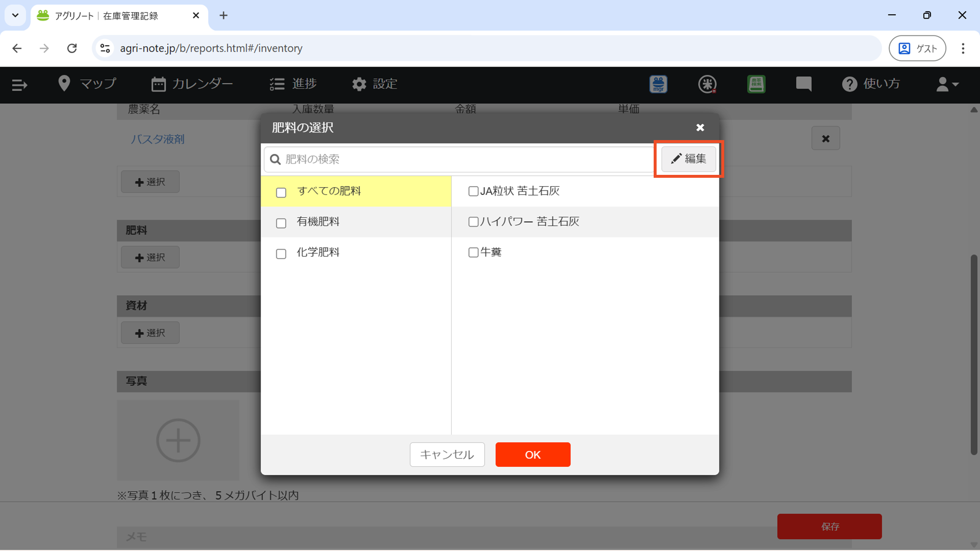Image resolution: width=980 pixels, height=551 pixels.
Task: Click the circled asterisk notification icon
Action: [707, 84]
